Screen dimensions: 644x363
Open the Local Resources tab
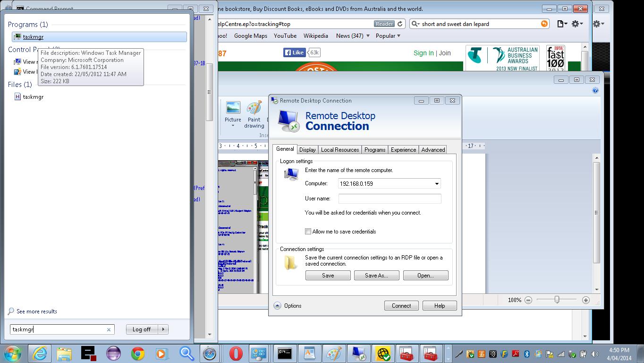pyautogui.click(x=340, y=149)
